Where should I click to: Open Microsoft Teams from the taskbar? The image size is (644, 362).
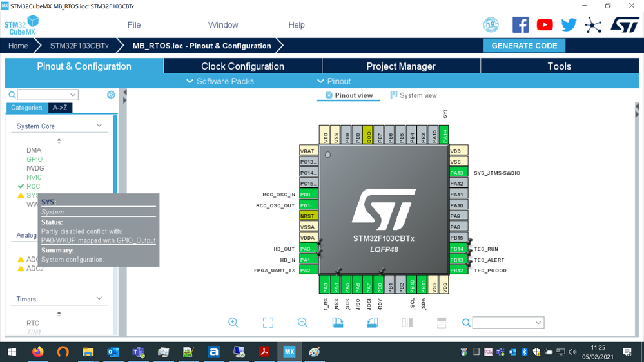(x=139, y=352)
